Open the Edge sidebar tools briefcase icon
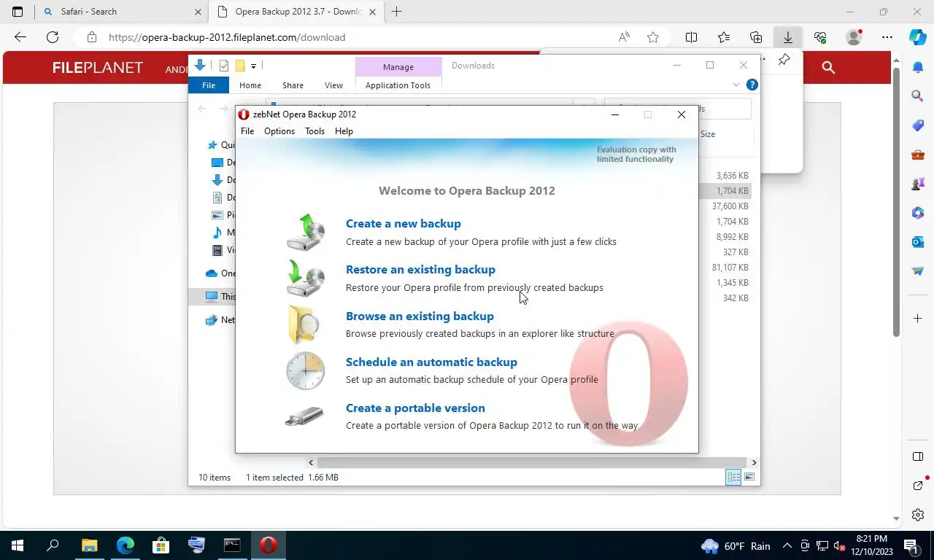Viewport: 934px width, 560px height. (918, 154)
